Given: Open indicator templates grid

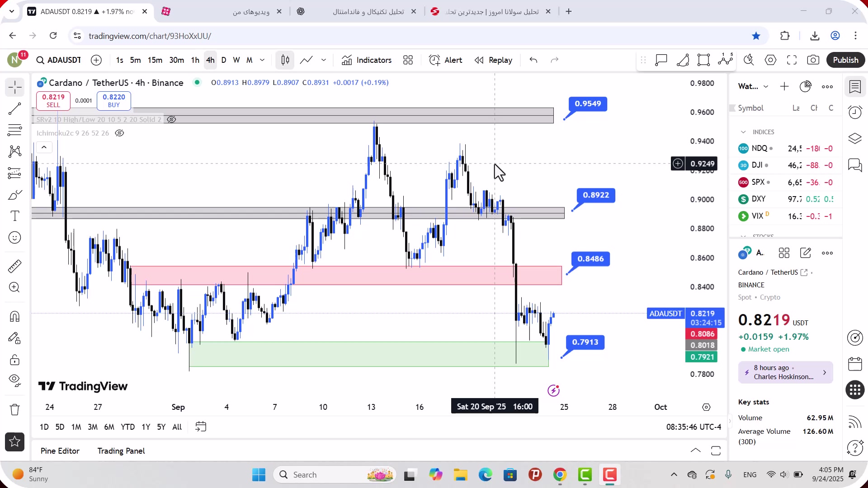Looking at the screenshot, I should 408,60.
